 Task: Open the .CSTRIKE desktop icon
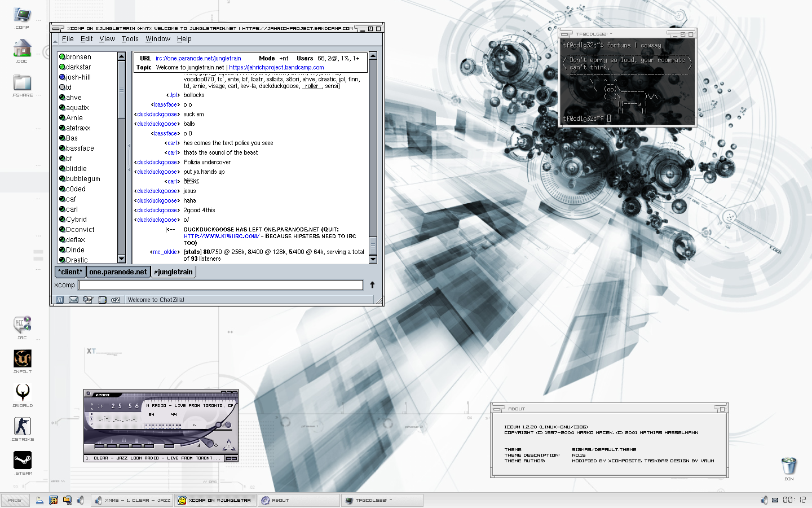23,426
